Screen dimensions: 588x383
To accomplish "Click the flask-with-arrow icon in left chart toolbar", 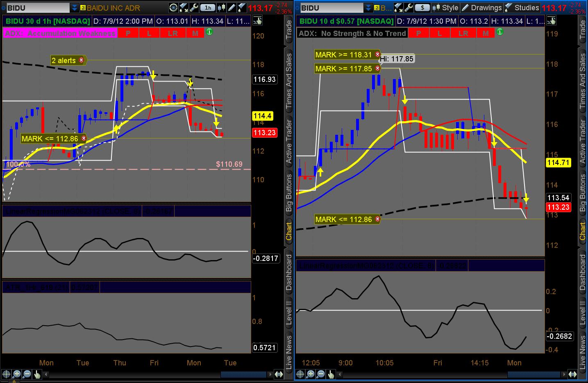I will pyautogui.click(x=184, y=7).
